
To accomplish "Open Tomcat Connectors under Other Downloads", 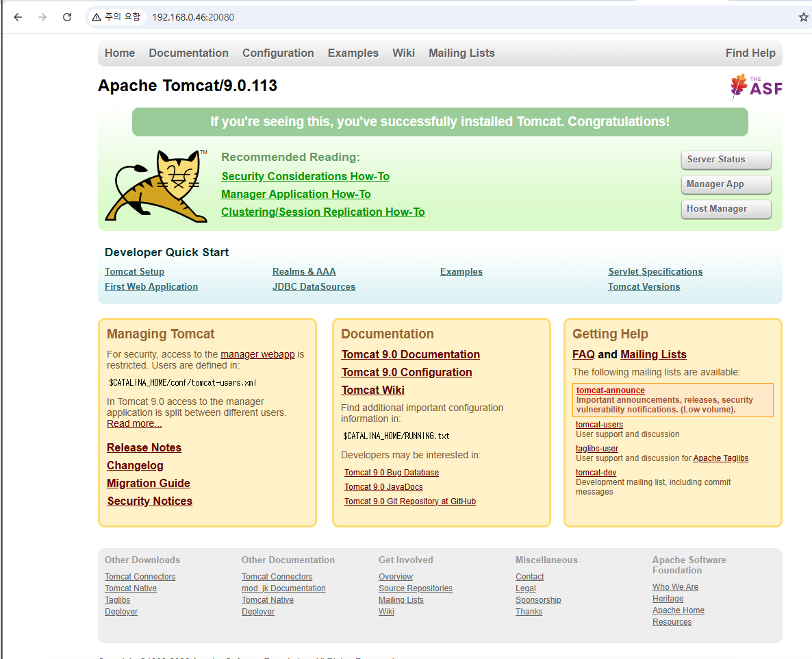I will coord(140,577).
